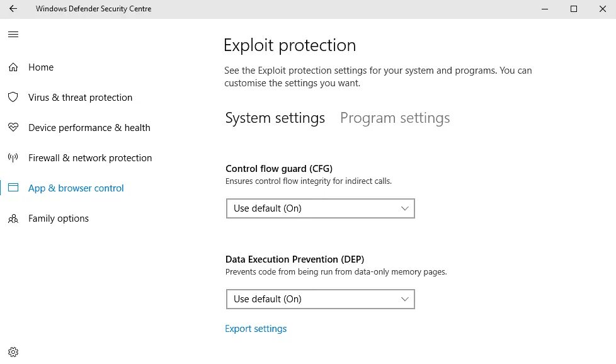Expand the Data Execution Prevention dropdown

(x=320, y=299)
